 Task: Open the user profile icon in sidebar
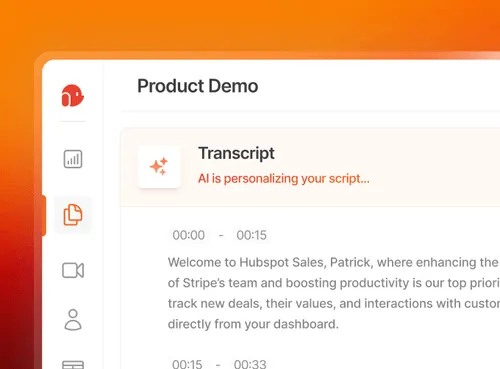click(73, 320)
